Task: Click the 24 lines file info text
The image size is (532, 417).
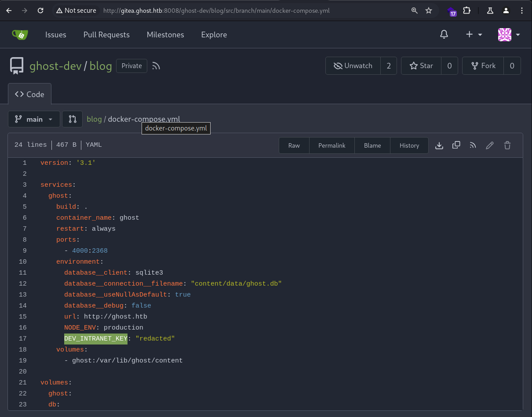Action: tap(30, 145)
